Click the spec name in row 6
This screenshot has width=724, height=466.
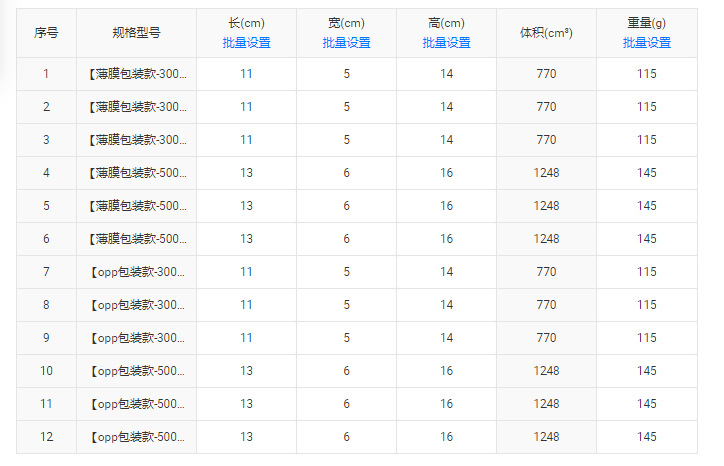(x=137, y=239)
